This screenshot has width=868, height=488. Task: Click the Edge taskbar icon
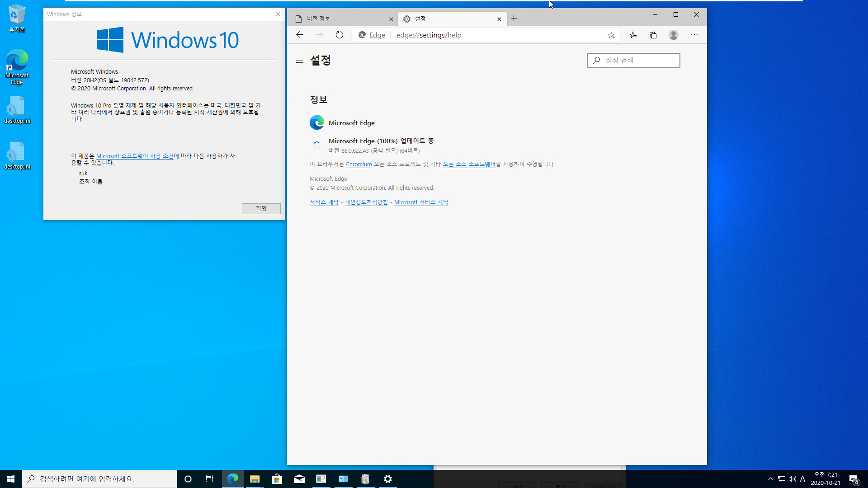pyautogui.click(x=233, y=479)
